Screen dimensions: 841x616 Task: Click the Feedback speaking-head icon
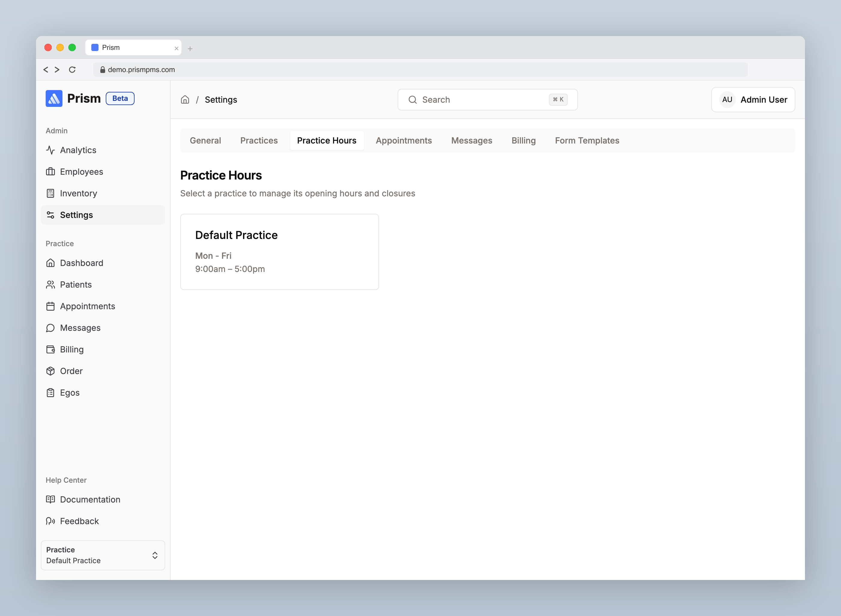[x=50, y=521]
